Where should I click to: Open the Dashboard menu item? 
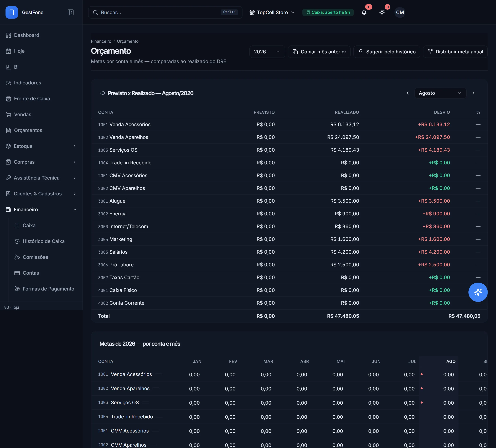coord(41,35)
